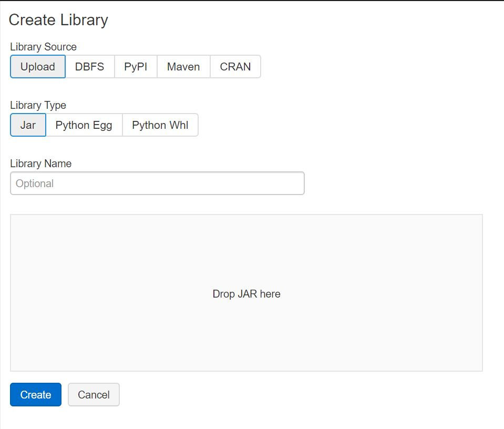Choose PyPI as the library source
504x429 pixels.
pos(135,66)
